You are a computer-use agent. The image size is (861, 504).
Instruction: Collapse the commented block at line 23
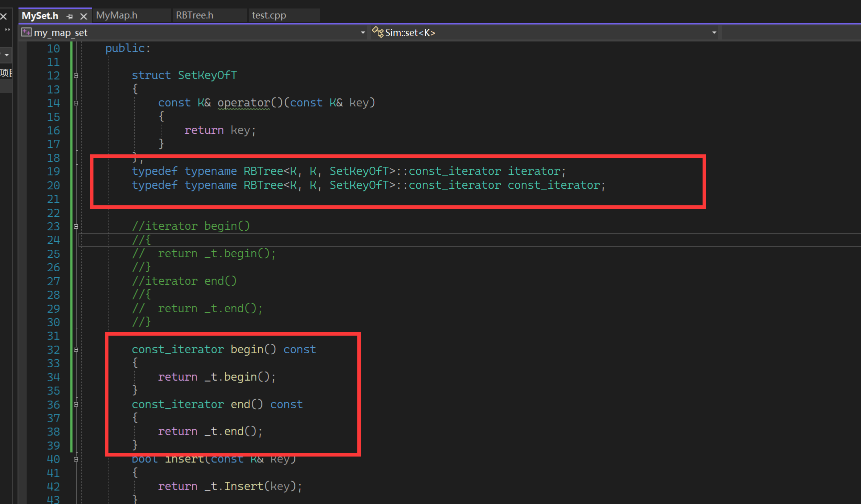click(x=76, y=226)
